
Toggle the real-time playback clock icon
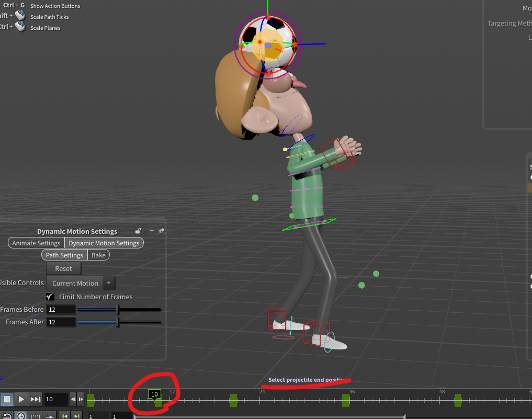point(21,416)
